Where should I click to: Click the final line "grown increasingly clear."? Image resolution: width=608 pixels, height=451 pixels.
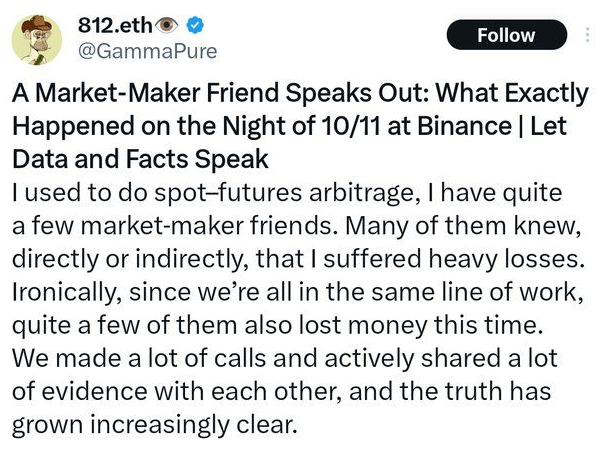point(155,425)
